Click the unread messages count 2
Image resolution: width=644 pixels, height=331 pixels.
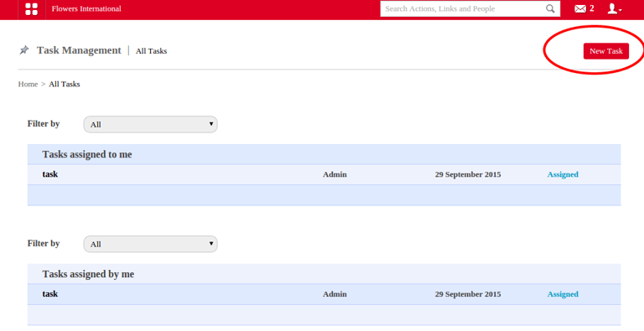click(592, 8)
